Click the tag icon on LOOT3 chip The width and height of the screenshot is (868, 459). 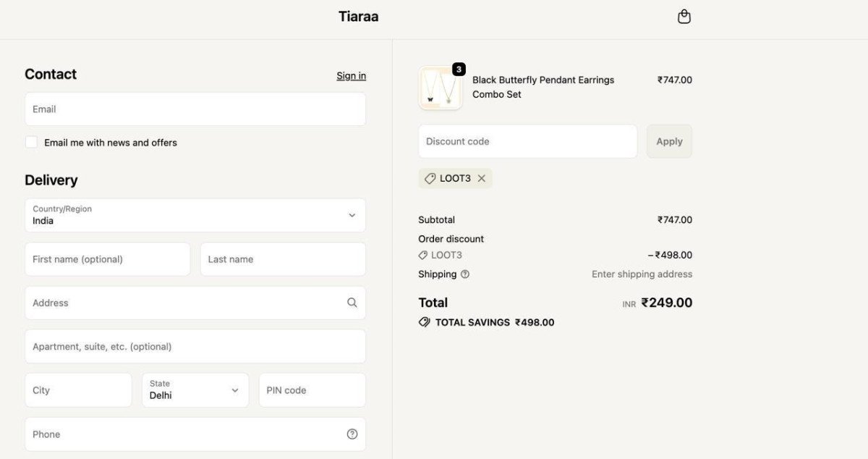pyautogui.click(x=430, y=178)
